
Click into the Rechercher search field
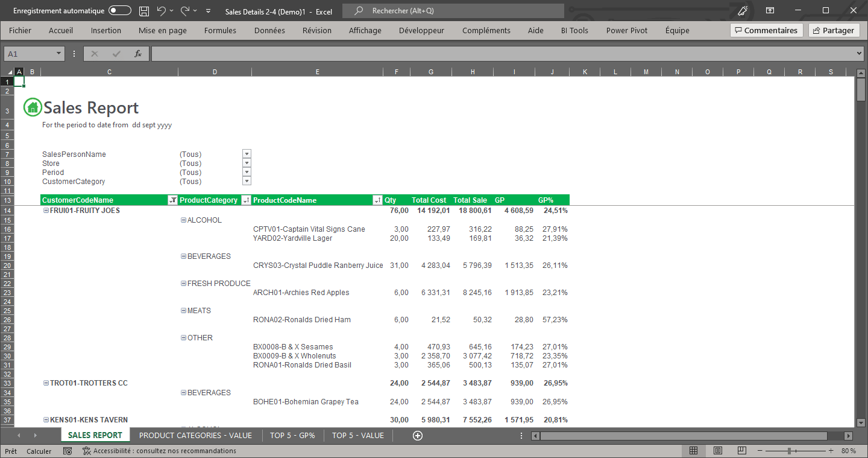click(x=453, y=11)
